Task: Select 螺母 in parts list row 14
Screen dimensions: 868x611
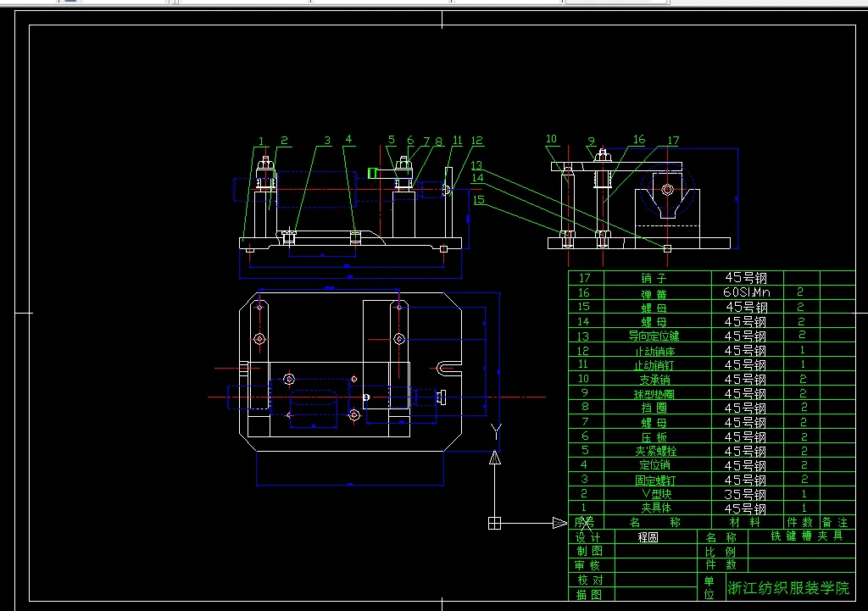Action: pos(654,321)
